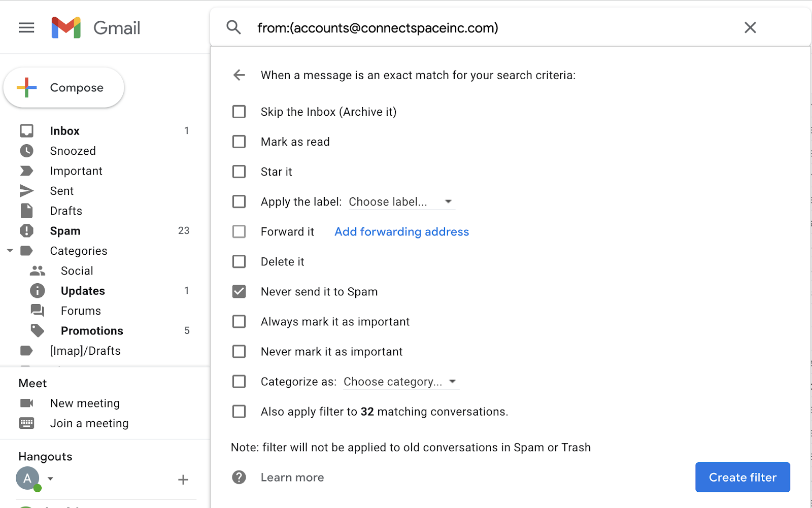Open the Choose label dropdown
This screenshot has width=812, height=508.
point(401,201)
